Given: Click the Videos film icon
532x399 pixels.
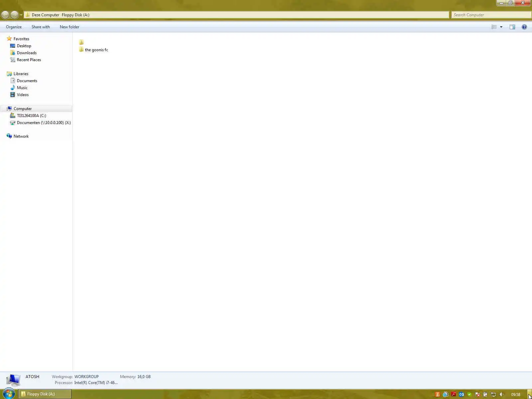Looking at the screenshot, I should [13, 94].
